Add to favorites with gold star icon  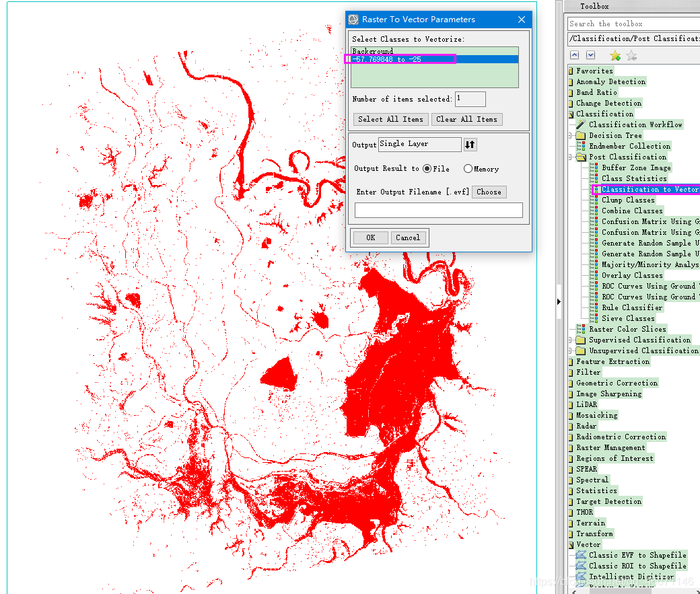pyautogui.click(x=615, y=55)
